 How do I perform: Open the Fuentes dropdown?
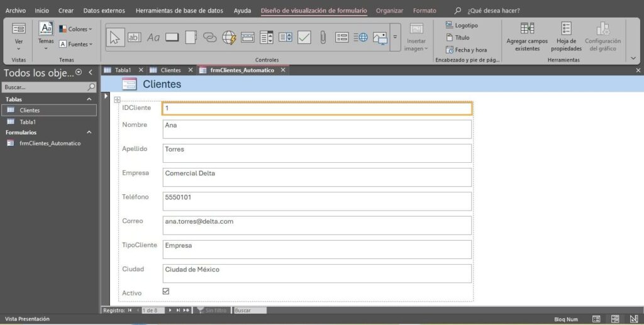click(x=76, y=44)
